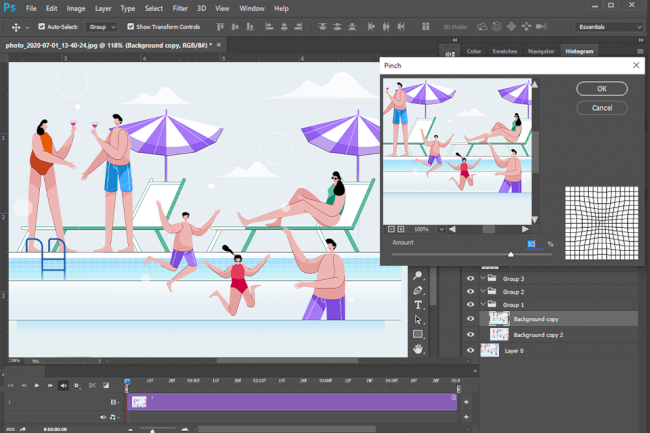Viewport: 650px width, 433px height.
Task: Hide Background copy layer visibility
Action: pos(470,319)
